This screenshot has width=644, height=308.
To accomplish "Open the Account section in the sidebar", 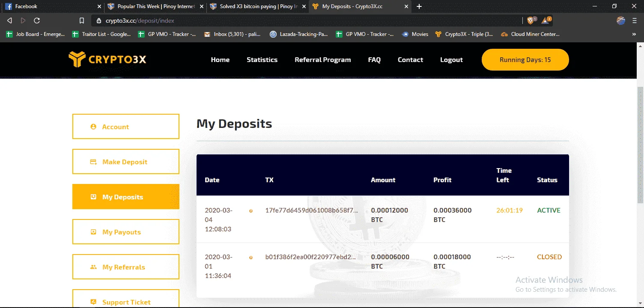I will [126, 127].
